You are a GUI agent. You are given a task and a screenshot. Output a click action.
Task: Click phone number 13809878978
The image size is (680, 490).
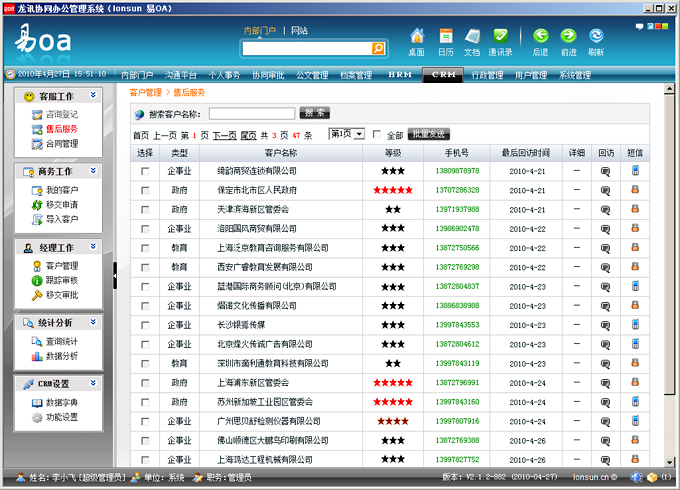pyautogui.click(x=457, y=171)
